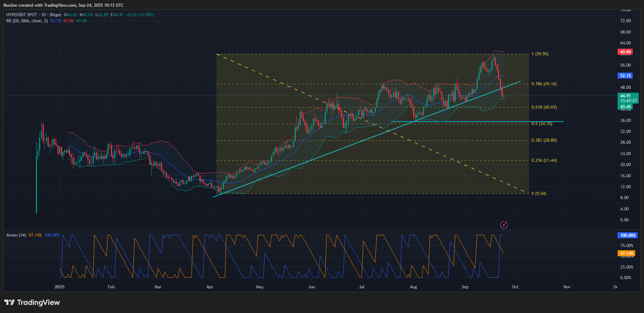Click the 0.382 (28.80) Fibonacci level label
The image size is (644, 313).
pyautogui.click(x=544, y=140)
